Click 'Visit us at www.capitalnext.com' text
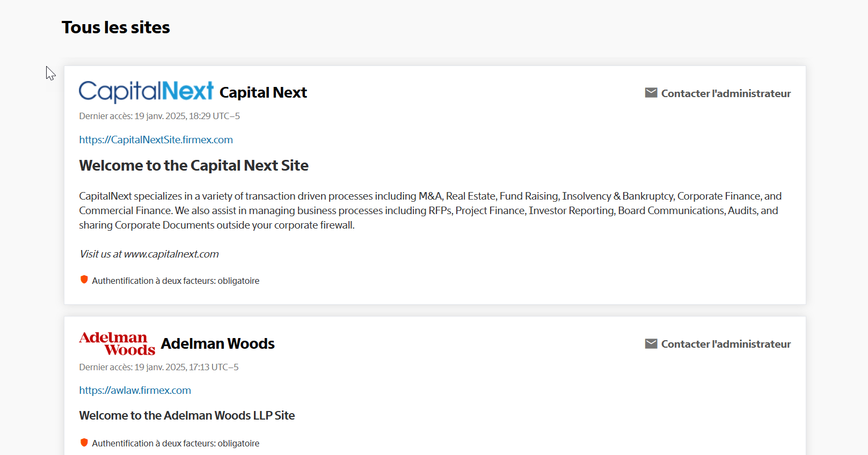Screen dimensions: 868x455 pyautogui.click(x=149, y=254)
